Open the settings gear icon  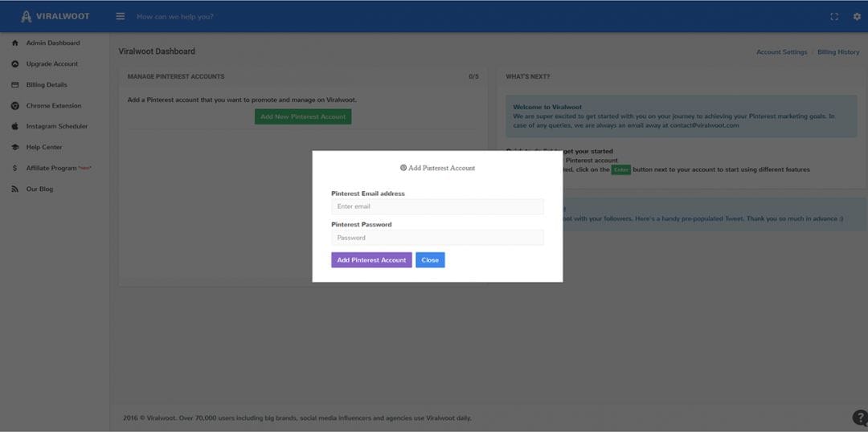click(856, 17)
